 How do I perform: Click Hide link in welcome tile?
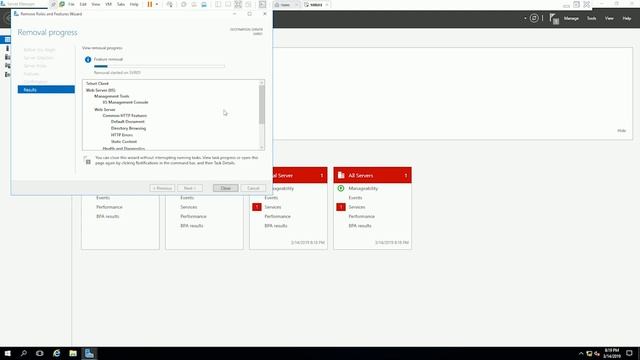click(621, 131)
